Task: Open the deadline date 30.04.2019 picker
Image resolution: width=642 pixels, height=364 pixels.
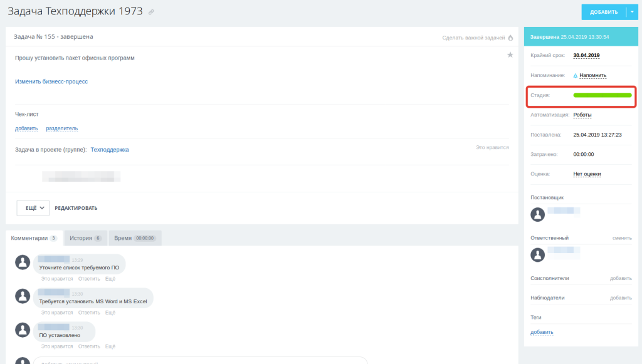Action: (x=586, y=56)
